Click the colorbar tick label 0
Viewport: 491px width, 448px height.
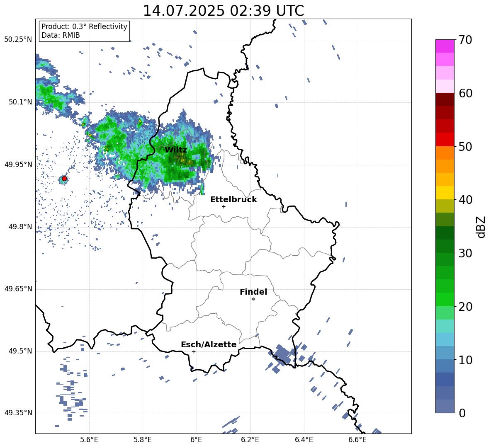462,413
